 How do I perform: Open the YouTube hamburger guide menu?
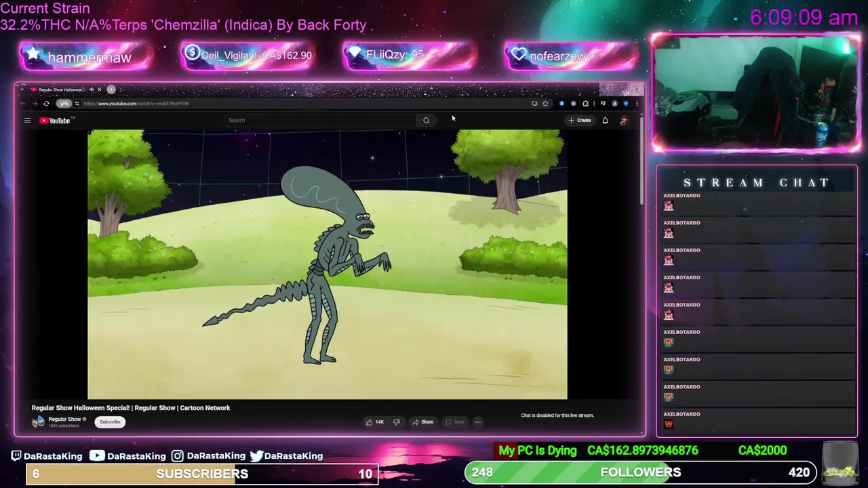point(27,120)
